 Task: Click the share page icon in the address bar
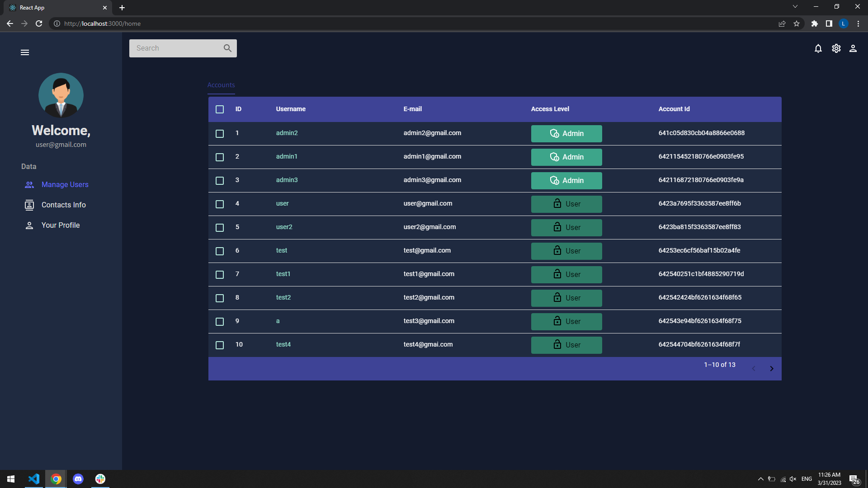coord(782,23)
